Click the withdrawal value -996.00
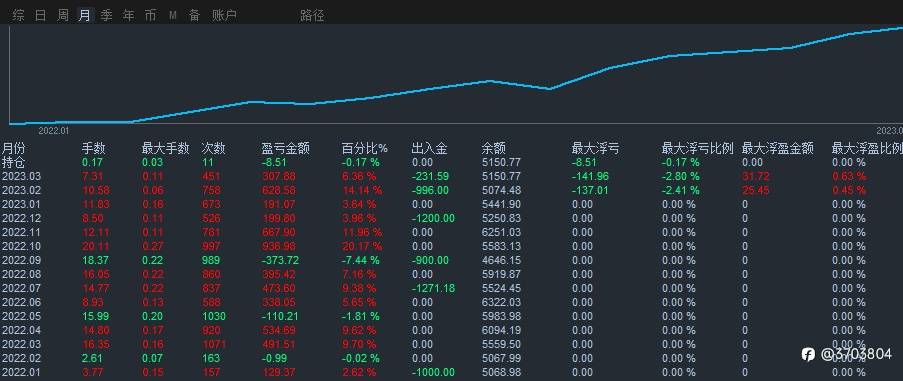903x381 pixels. pos(431,190)
